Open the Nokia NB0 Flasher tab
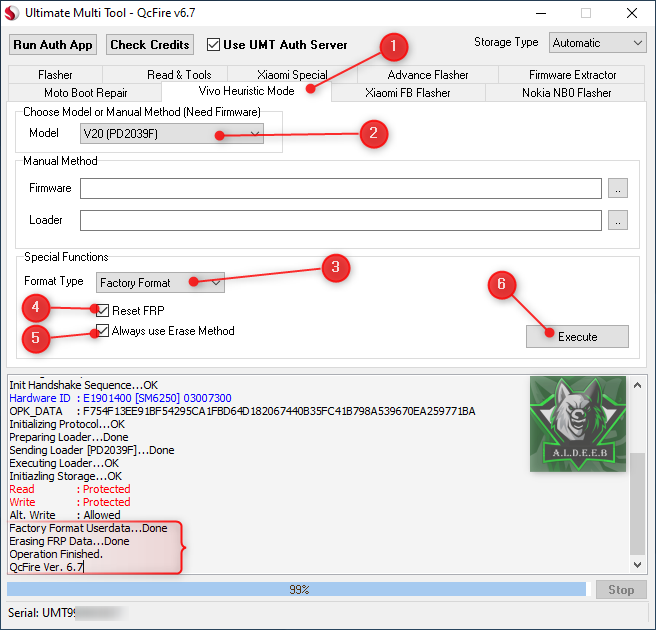Screen dimensions: 656x630 (566, 92)
